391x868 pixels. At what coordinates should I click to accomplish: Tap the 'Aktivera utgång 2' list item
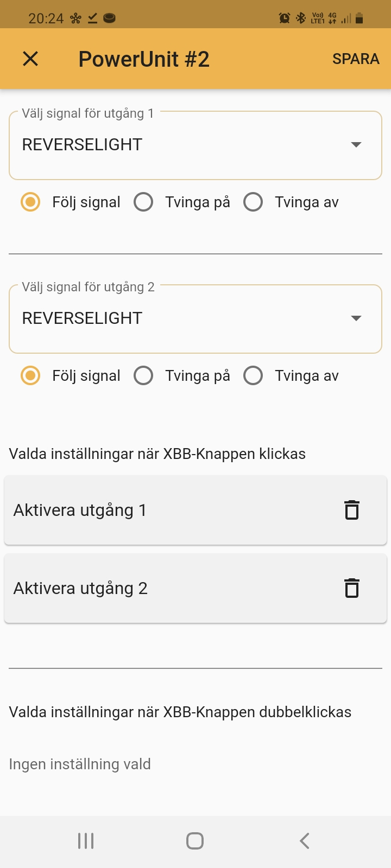[x=163, y=588]
